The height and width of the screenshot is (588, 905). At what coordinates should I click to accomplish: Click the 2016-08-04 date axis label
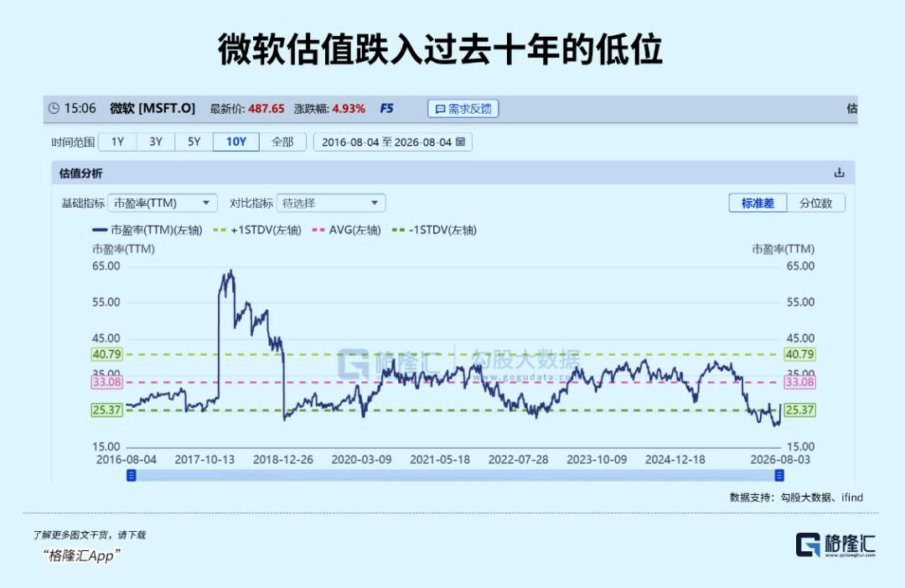(127, 460)
